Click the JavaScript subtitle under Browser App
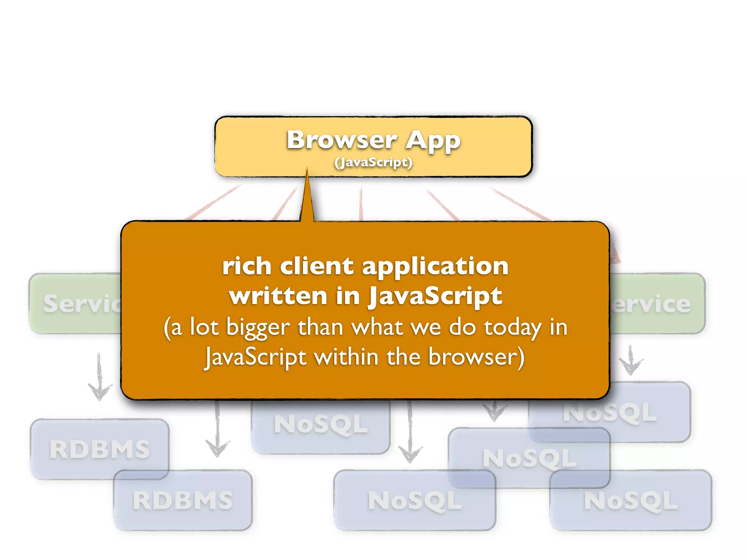 pos(373,162)
